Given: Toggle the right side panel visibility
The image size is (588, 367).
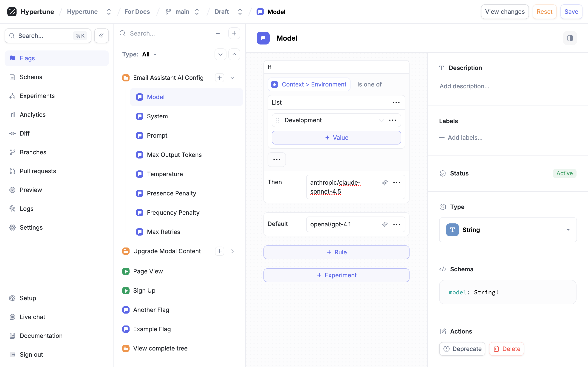Looking at the screenshot, I should tap(570, 38).
